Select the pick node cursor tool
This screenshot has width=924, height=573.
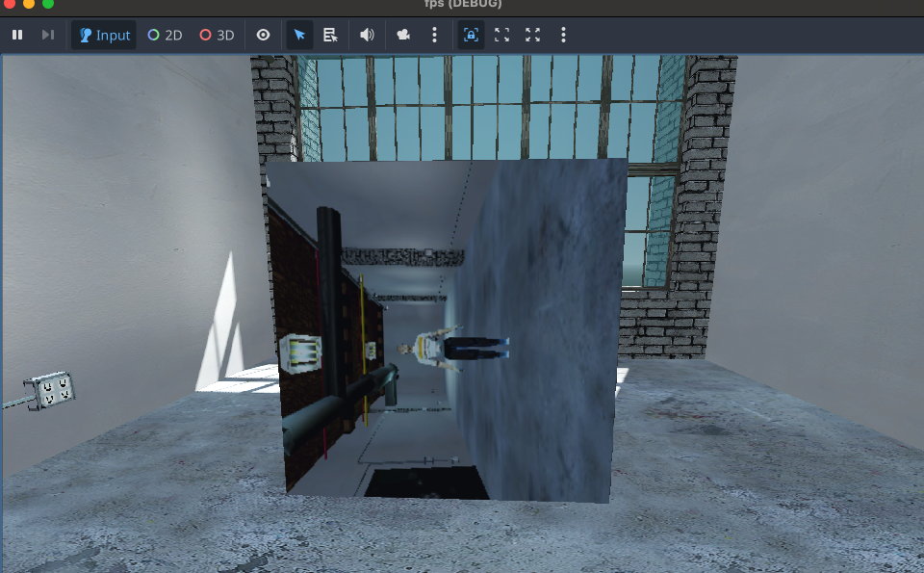coord(299,35)
